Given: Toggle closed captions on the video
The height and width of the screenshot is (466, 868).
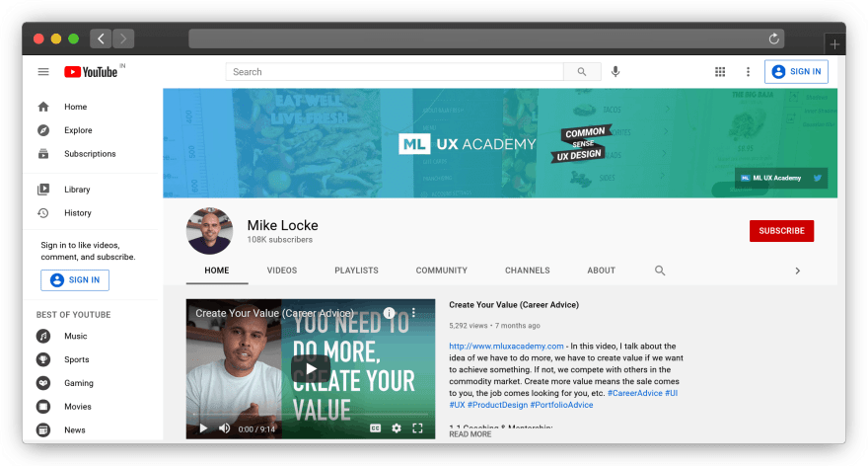Looking at the screenshot, I should (376, 428).
